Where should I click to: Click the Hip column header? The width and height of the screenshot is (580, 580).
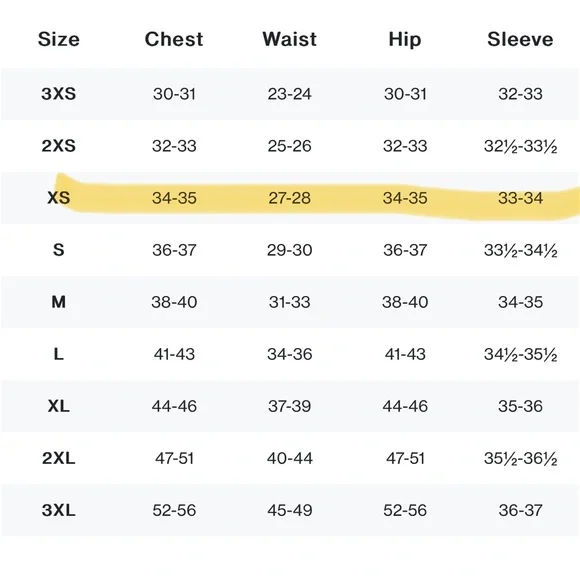pyautogui.click(x=405, y=40)
